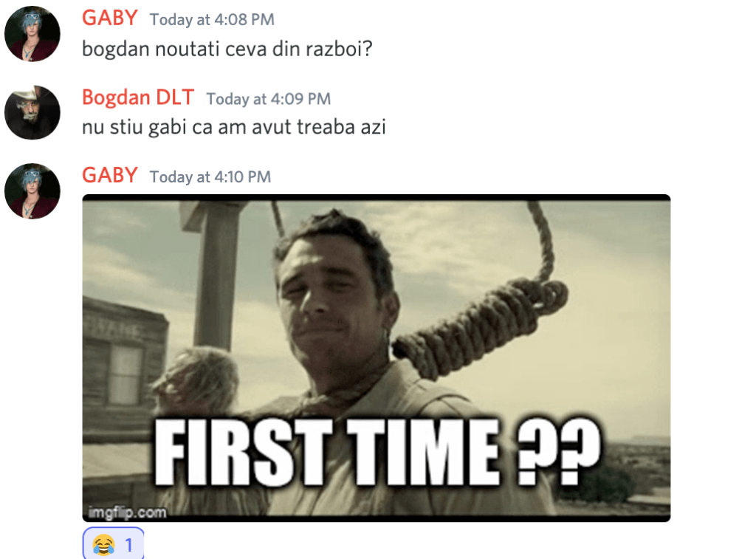Select the message "nu stiu gabi ca am avut treaba azi"
756x559 pixels.
point(234,127)
